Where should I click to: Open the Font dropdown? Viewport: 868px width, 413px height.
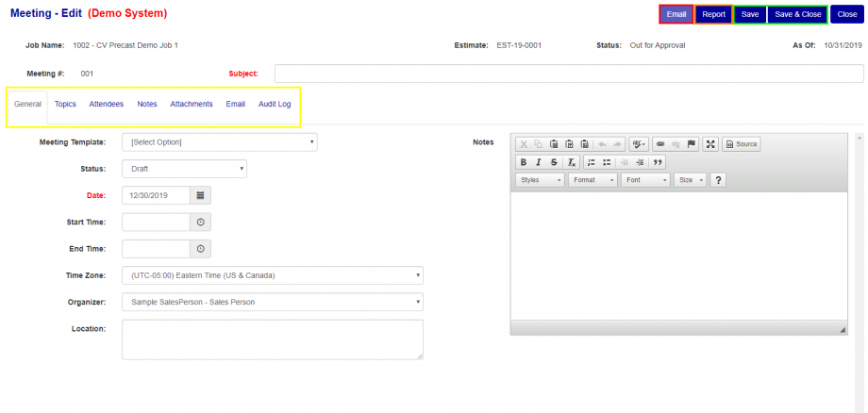645,180
